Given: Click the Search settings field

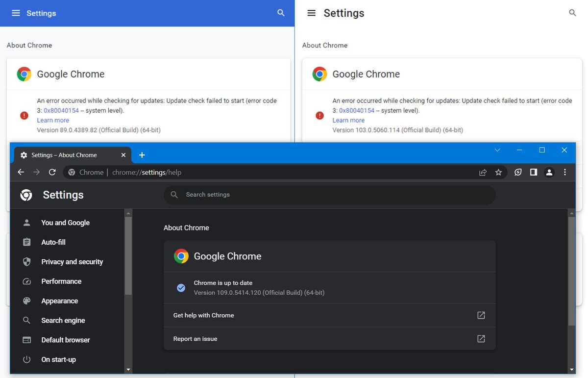Looking at the screenshot, I should pyautogui.click(x=329, y=195).
